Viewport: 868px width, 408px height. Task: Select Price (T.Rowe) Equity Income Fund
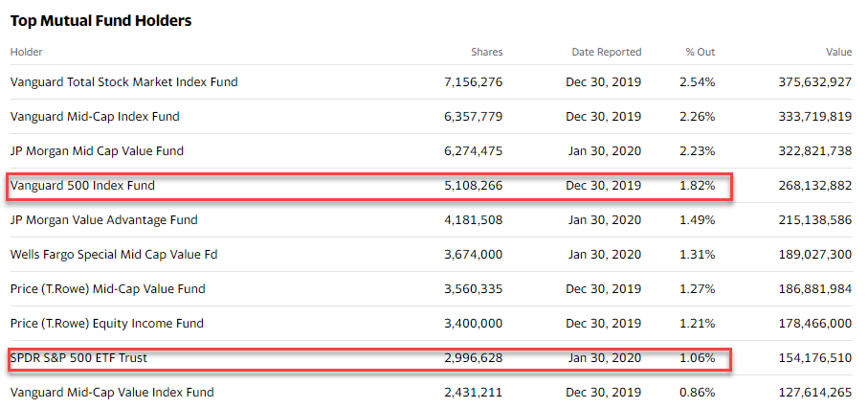click(107, 323)
